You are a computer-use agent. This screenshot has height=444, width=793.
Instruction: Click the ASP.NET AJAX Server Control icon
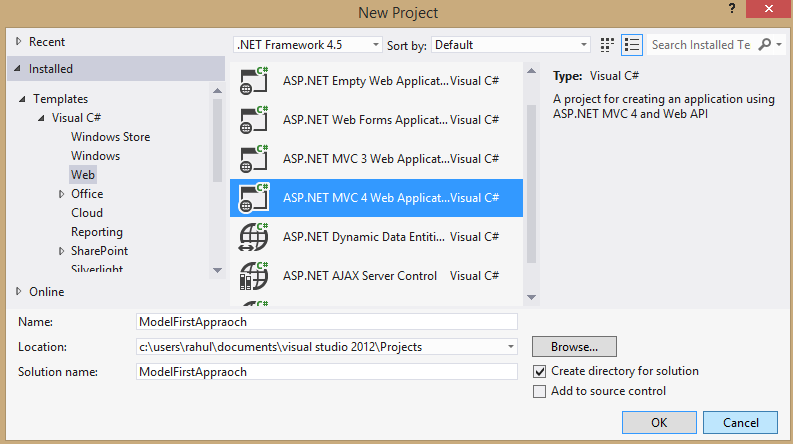(x=255, y=274)
